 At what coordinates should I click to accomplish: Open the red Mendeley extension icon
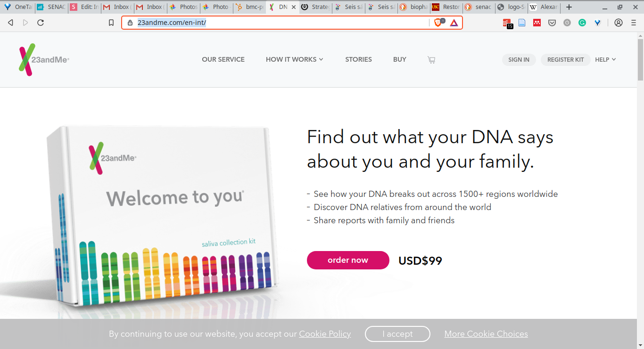[x=537, y=23]
